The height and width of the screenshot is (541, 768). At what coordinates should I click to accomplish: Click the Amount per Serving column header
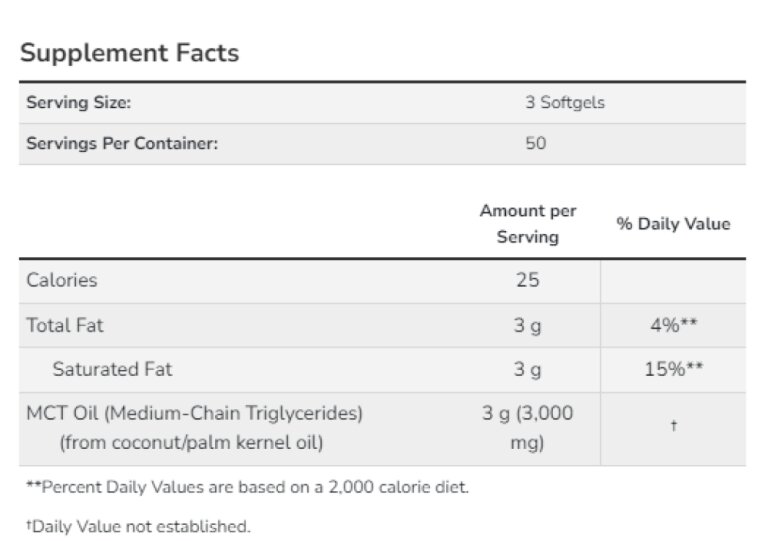point(527,224)
